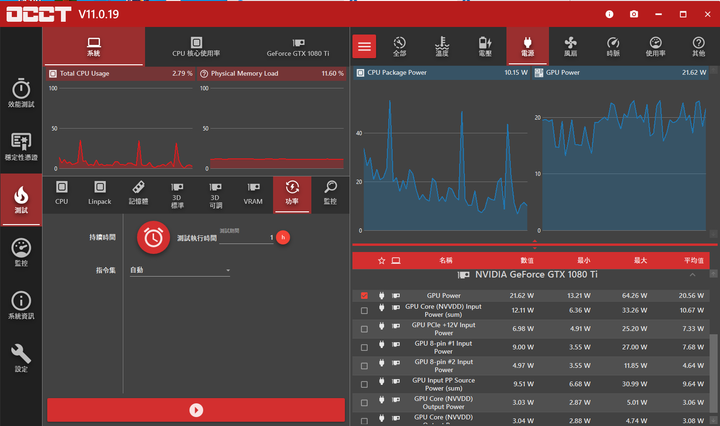Screen dimensions: 720x426
Task: Check GPU 8-pin #2 Input Power checkbox
Action: (x=364, y=366)
